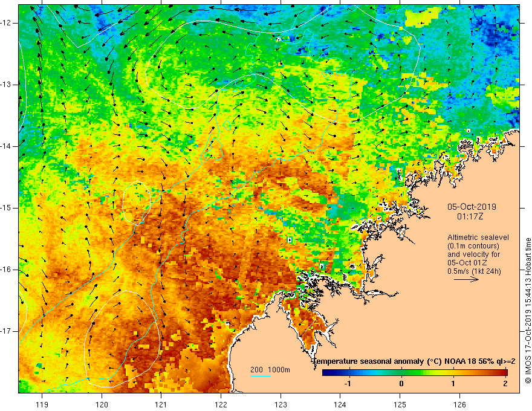Click latitude axis label -16
This screenshot has width=532, height=411.
(6, 270)
